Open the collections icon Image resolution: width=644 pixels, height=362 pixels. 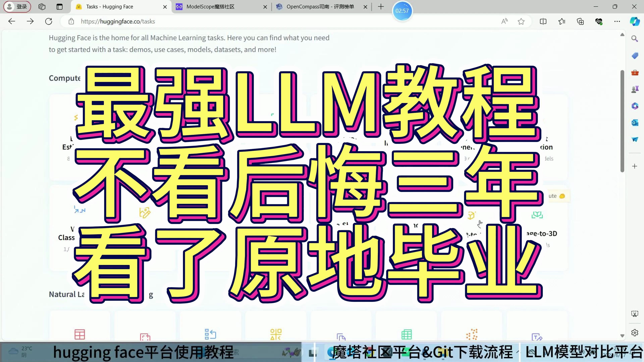point(580,21)
